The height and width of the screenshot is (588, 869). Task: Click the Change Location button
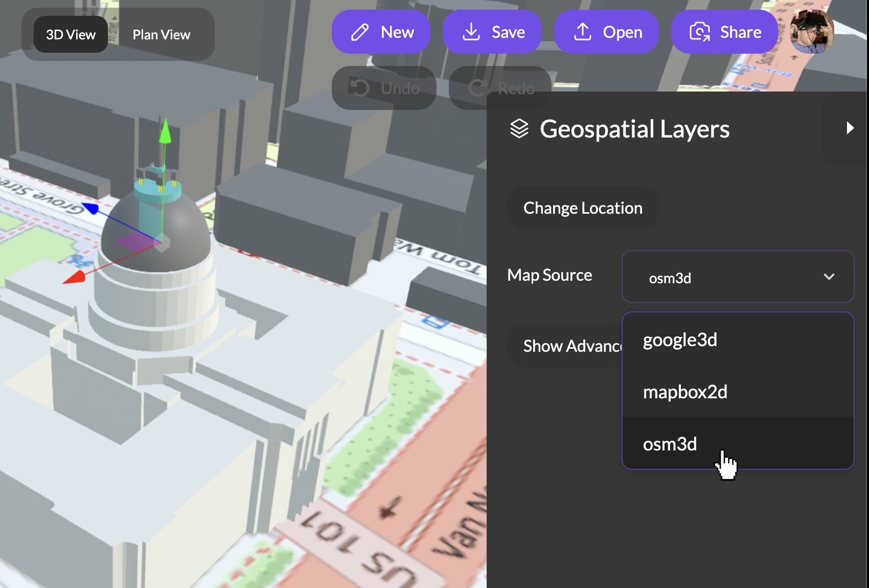pos(583,208)
